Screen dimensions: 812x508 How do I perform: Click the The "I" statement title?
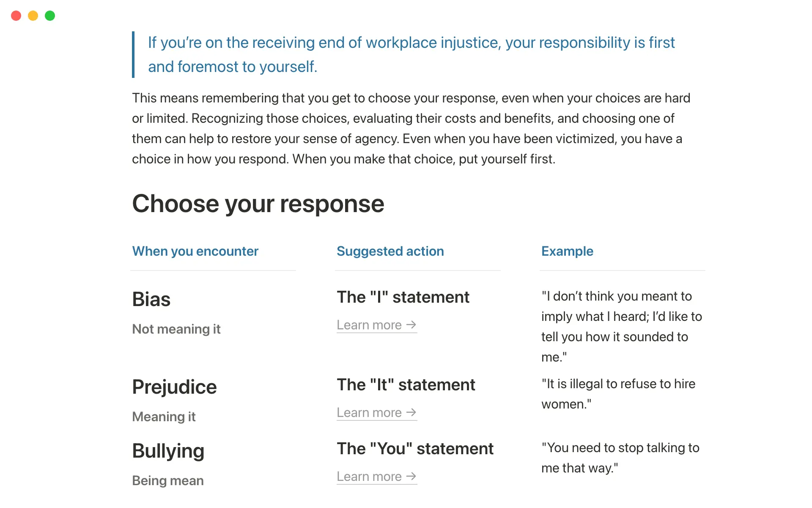pyautogui.click(x=403, y=297)
